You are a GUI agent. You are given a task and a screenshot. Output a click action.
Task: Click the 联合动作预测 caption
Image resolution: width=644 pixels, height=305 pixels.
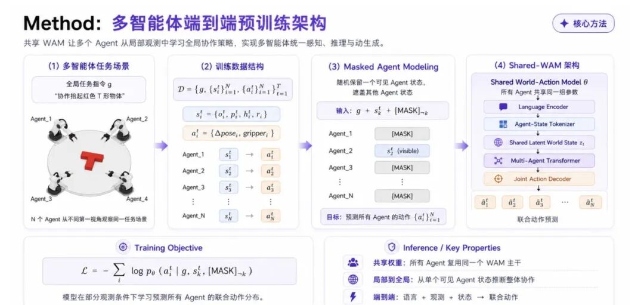click(538, 219)
